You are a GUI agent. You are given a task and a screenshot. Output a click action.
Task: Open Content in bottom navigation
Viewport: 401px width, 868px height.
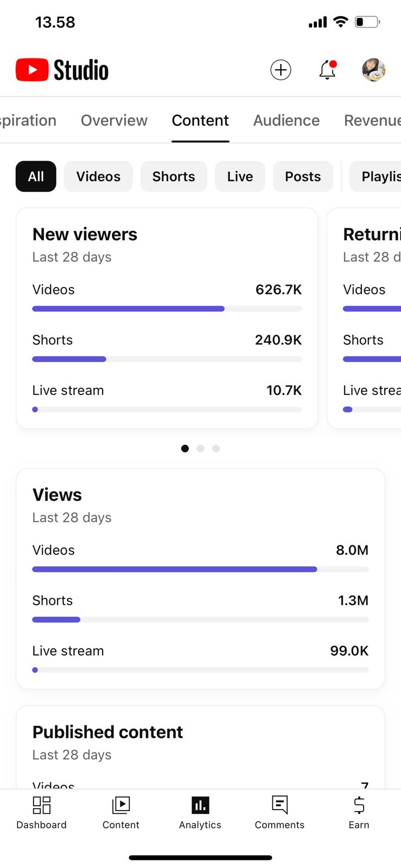[x=120, y=812]
